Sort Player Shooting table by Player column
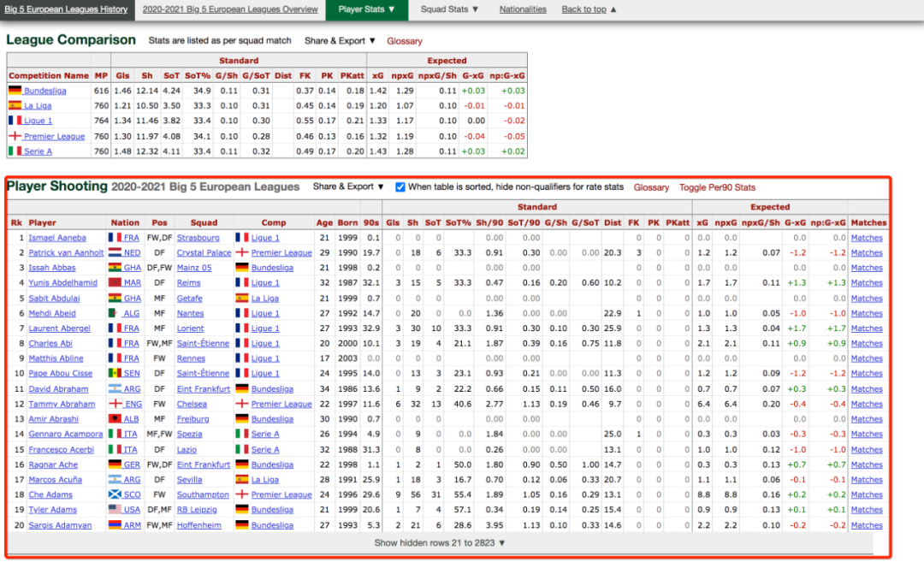 pyautogui.click(x=43, y=222)
